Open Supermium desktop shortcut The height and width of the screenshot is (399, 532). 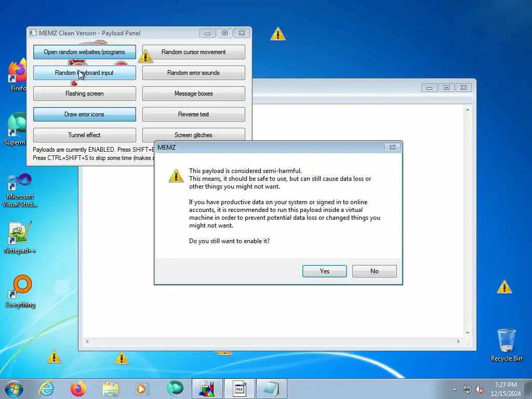(16, 129)
